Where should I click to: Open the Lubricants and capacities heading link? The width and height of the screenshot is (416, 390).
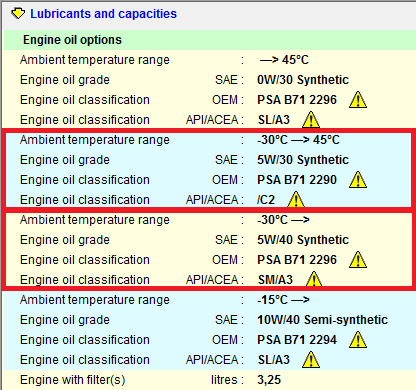pyautogui.click(x=103, y=14)
